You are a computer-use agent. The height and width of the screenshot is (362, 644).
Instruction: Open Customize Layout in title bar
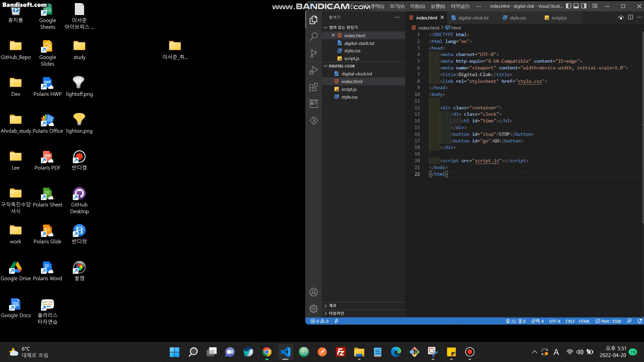[x=595, y=6]
